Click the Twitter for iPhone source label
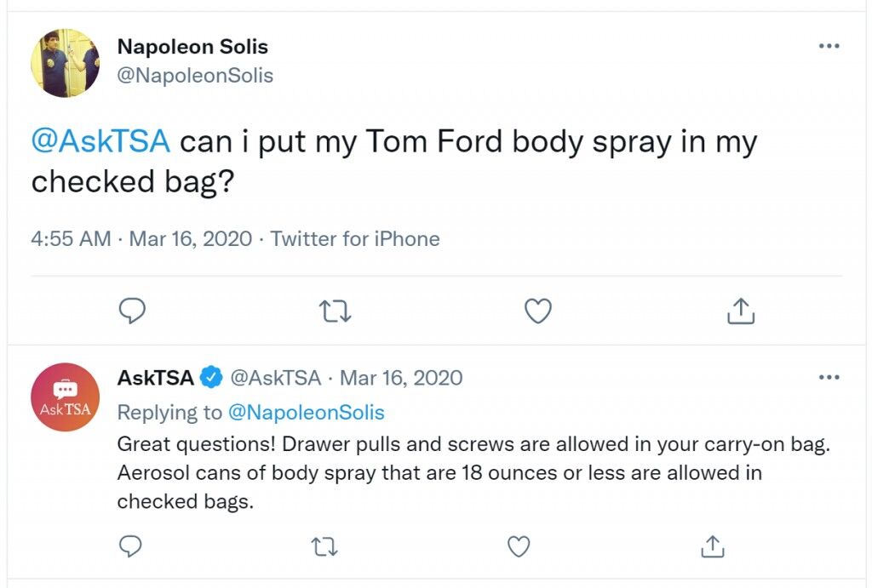 coord(355,239)
